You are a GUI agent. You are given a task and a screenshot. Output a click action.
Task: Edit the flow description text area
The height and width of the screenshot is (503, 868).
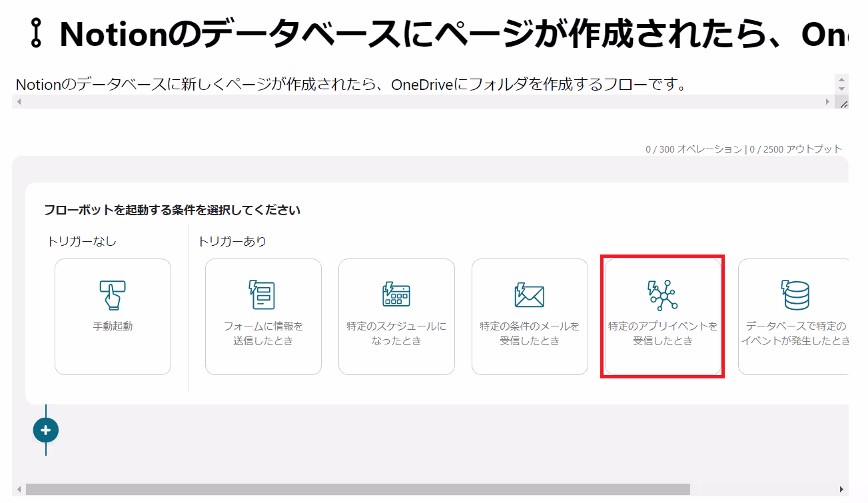tap(423, 85)
